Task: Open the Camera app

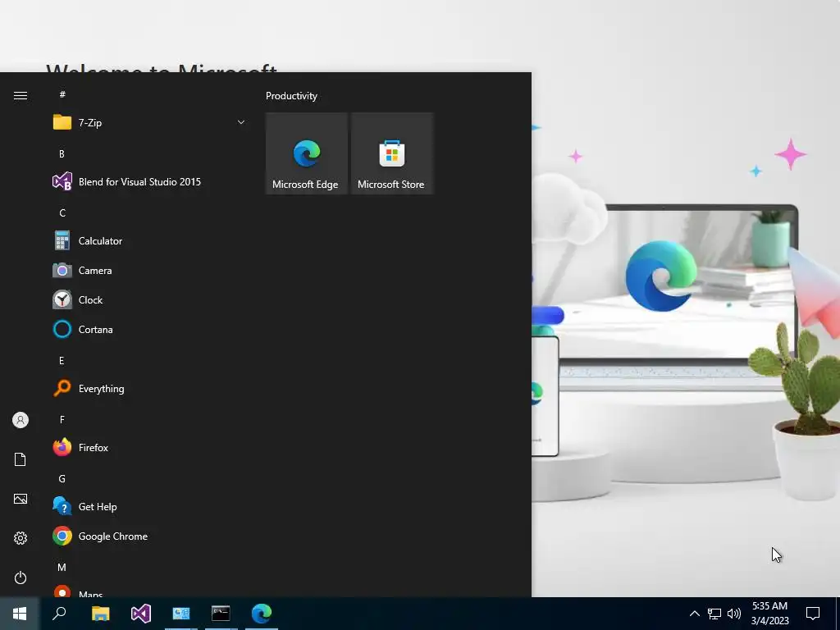Action: (149, 271)
